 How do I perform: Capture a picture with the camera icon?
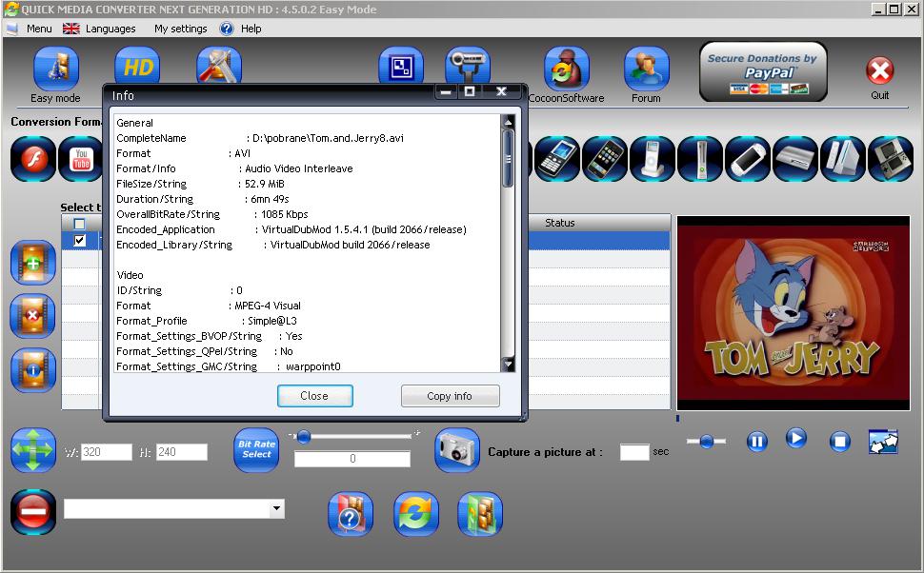tap(457, 450)
